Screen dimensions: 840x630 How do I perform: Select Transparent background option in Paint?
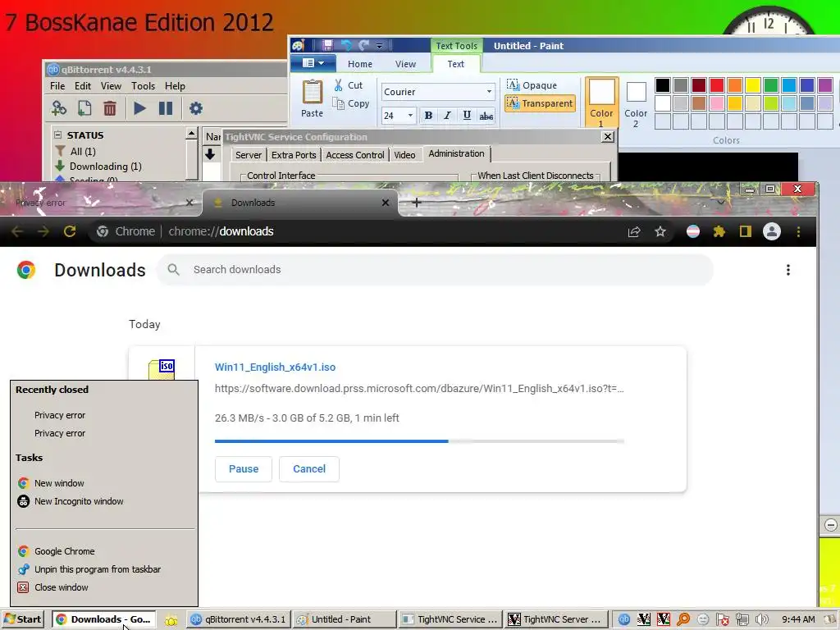pos(540,103)
